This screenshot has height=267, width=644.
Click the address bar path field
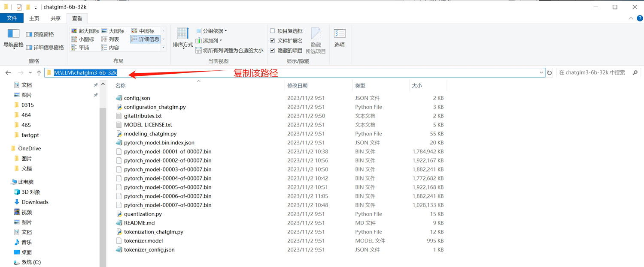pos(295,73)
